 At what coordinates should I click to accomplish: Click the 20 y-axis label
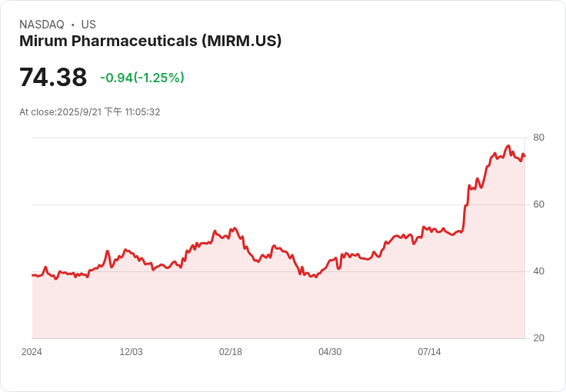click(538, 338)
